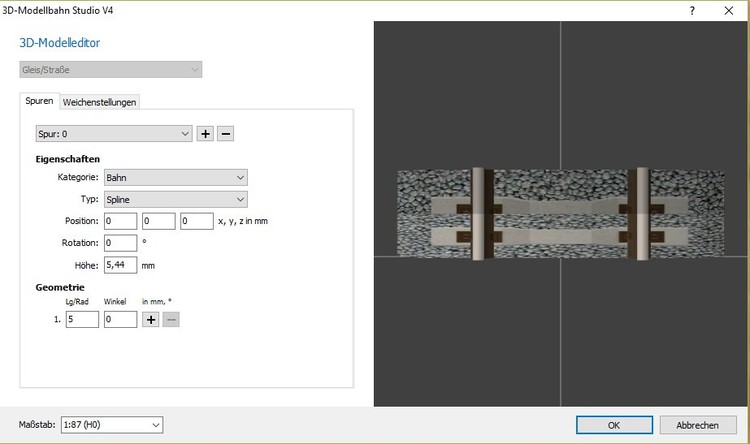750x444 pixels.
Task: Open the Spur: 0 dropdown
Action: pos(114,134)
